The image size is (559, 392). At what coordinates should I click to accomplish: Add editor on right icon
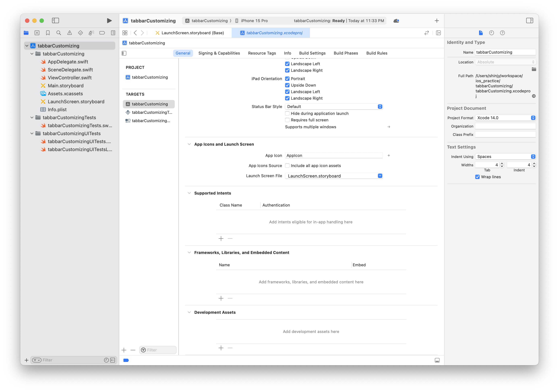click(x=438, y=33)
